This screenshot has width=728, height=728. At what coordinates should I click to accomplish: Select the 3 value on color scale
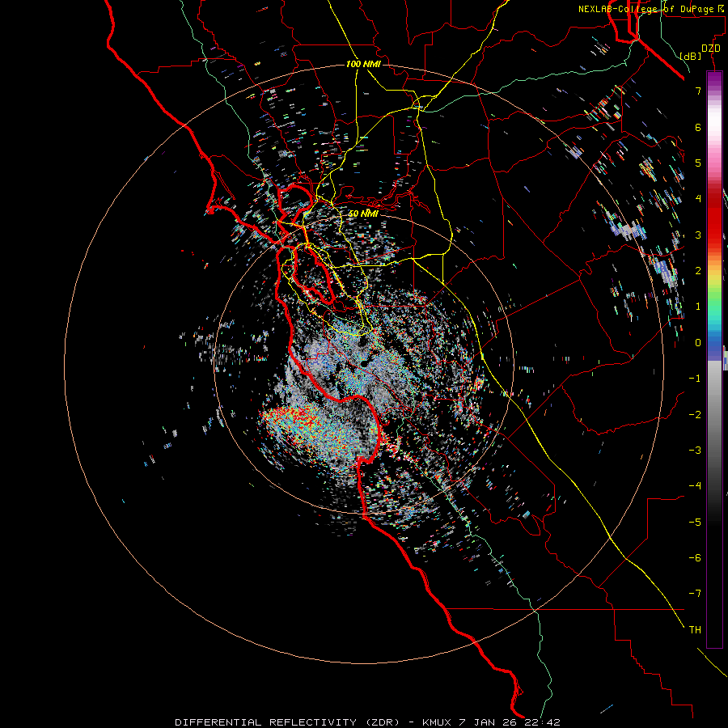pos(698,235)
